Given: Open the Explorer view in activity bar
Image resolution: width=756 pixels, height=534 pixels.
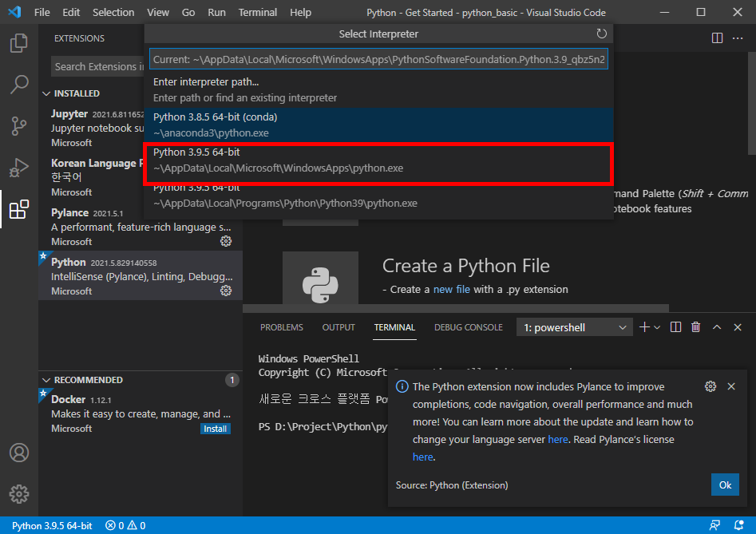Looking at the screenshot, I should pos(19,43).
